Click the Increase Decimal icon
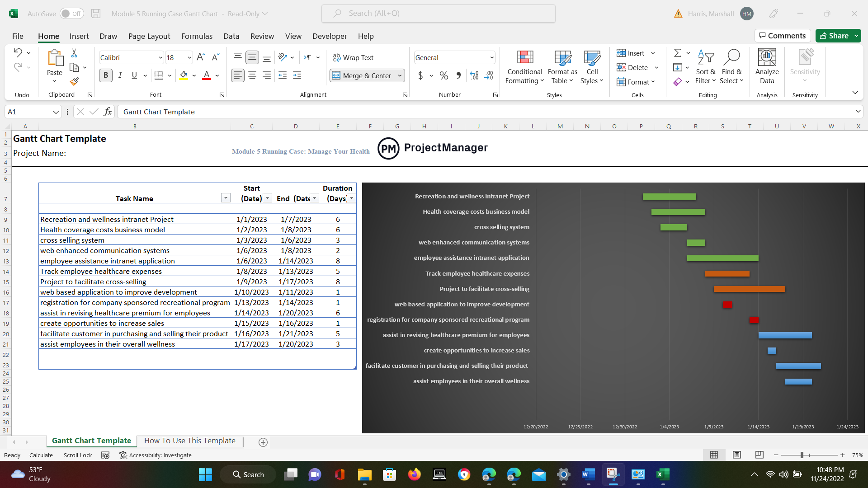This screenshot has width=868, height=488. click(x=474, y=75)
